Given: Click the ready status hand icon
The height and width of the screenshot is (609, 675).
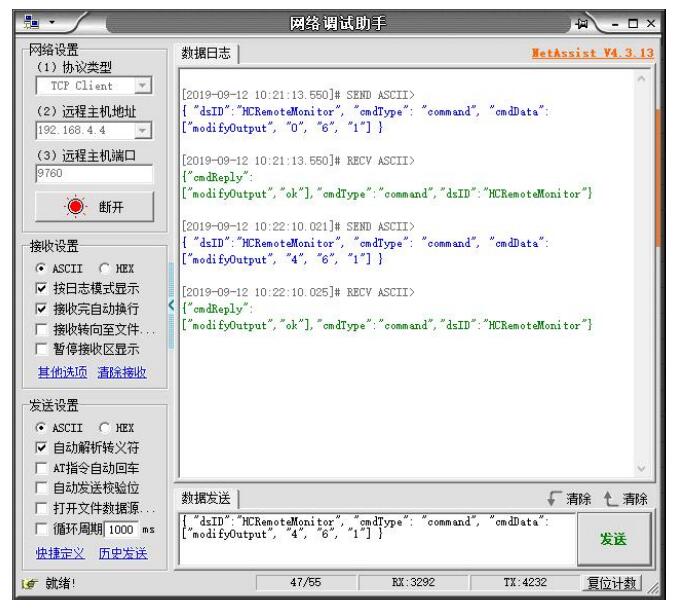Looking at the screenshot, I should pyautogui.click(x=29, y=584).
